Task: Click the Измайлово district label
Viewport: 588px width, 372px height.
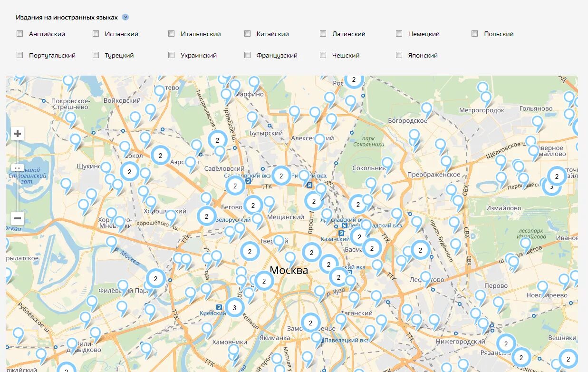Action: [x=503, y=208]
